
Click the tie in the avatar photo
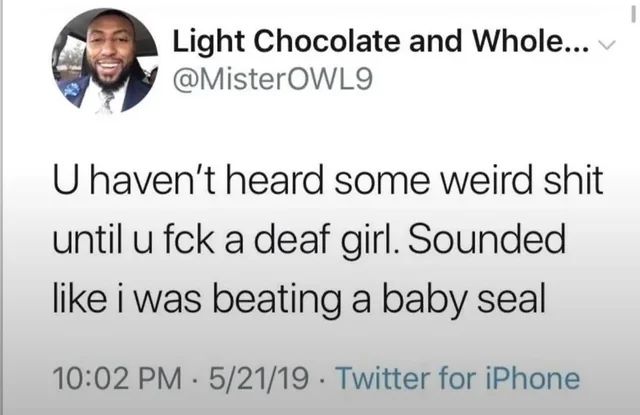pos(104,98)
